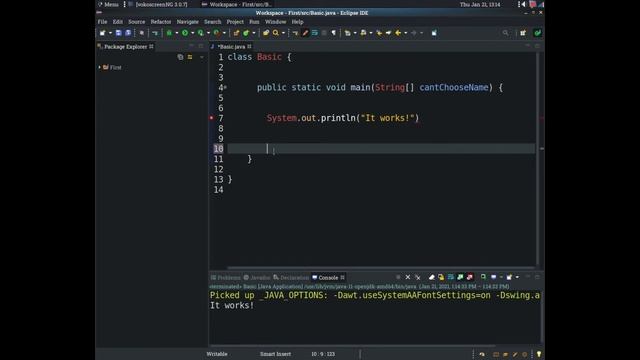Click the External Tools run icon
The image size is (640, 360).
coord(216,33)
